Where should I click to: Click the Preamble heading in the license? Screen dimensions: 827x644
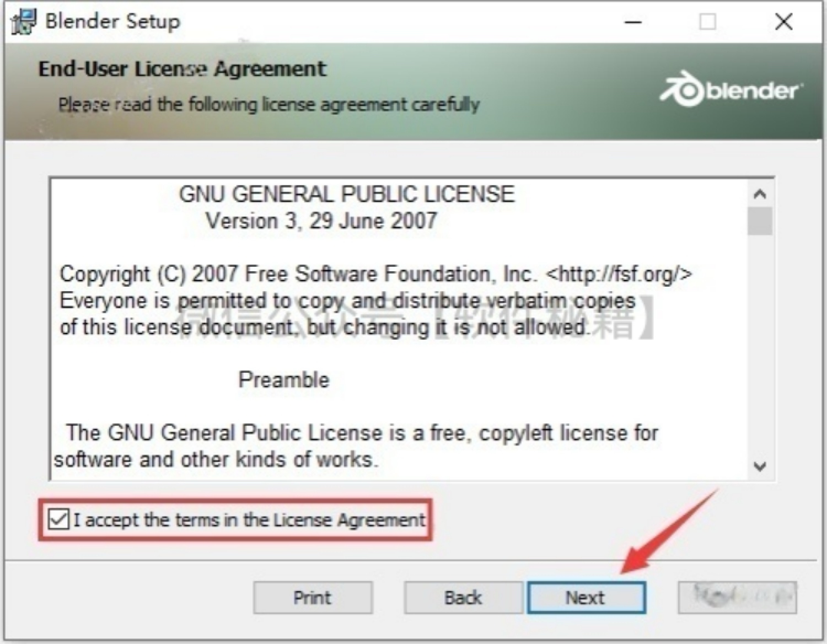tap(284, 380)
